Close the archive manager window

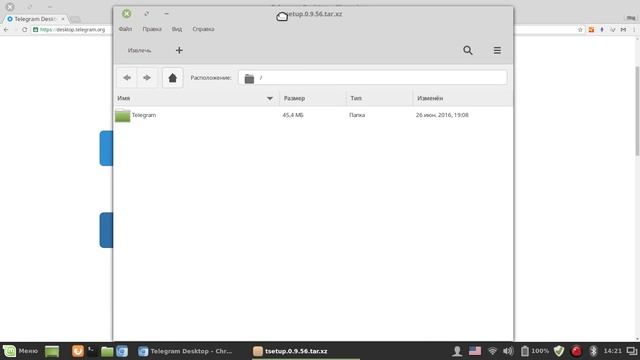tap(127, 13)
